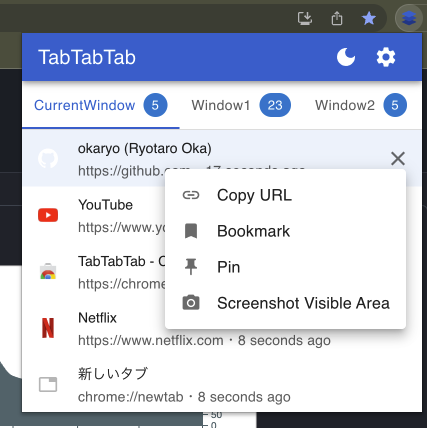Click the Window2 count badge 5

click(395, 105)
